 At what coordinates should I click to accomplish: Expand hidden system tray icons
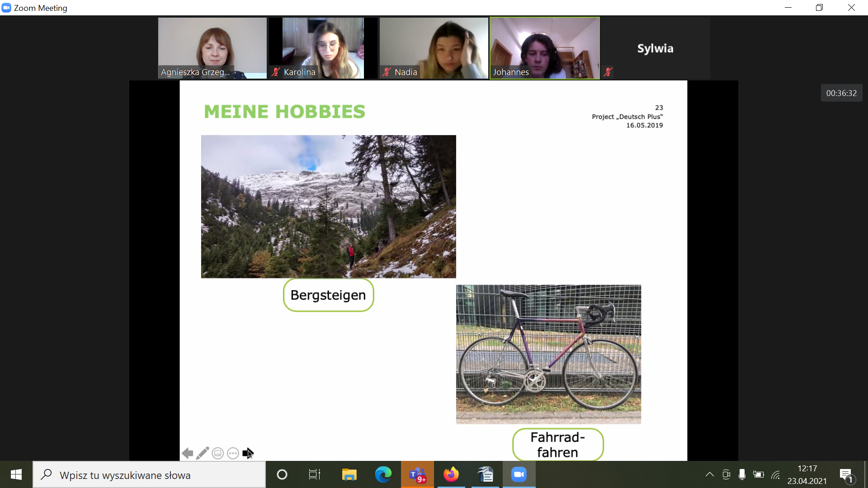[x=710, y=474]
